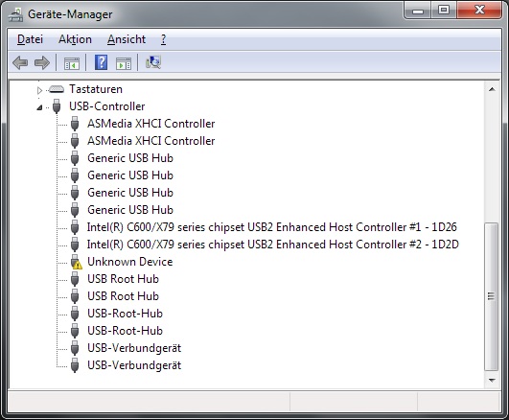Click Scan for hardware changes icon

click(153, 62)
